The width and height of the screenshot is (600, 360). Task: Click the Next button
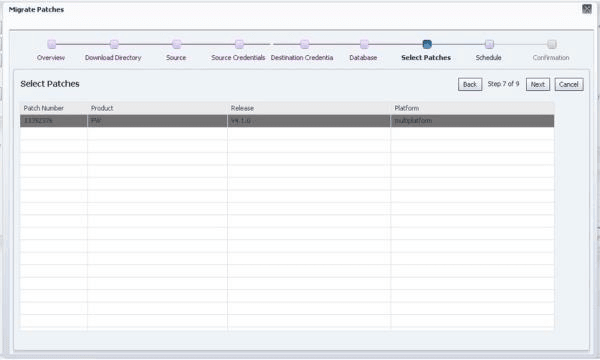tap(538, 85)
